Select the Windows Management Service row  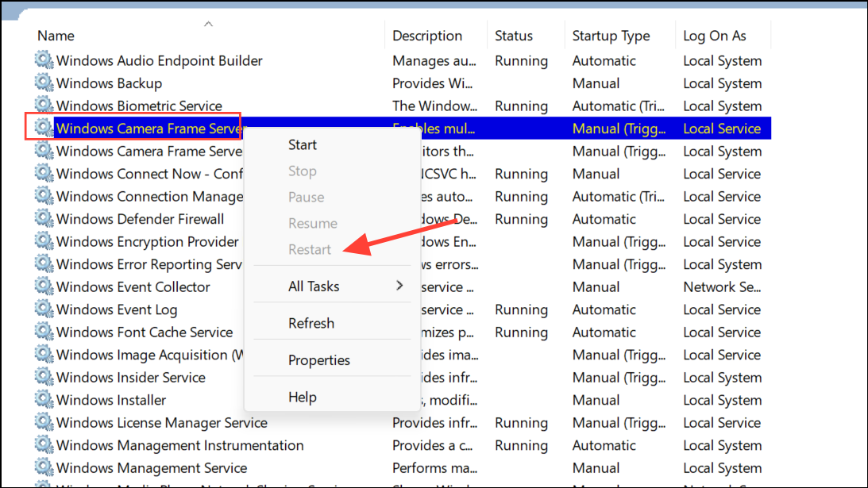(152, 468)
